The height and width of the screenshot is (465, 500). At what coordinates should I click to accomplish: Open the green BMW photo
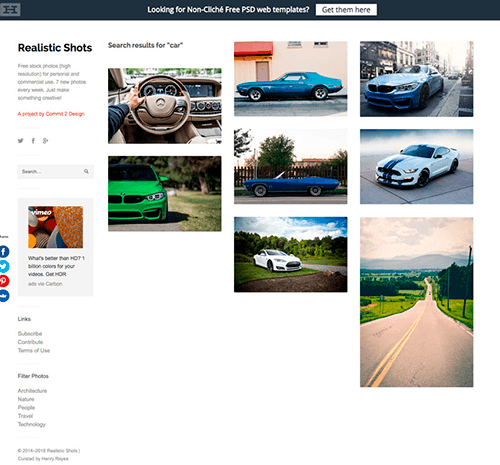pos(165,194)
